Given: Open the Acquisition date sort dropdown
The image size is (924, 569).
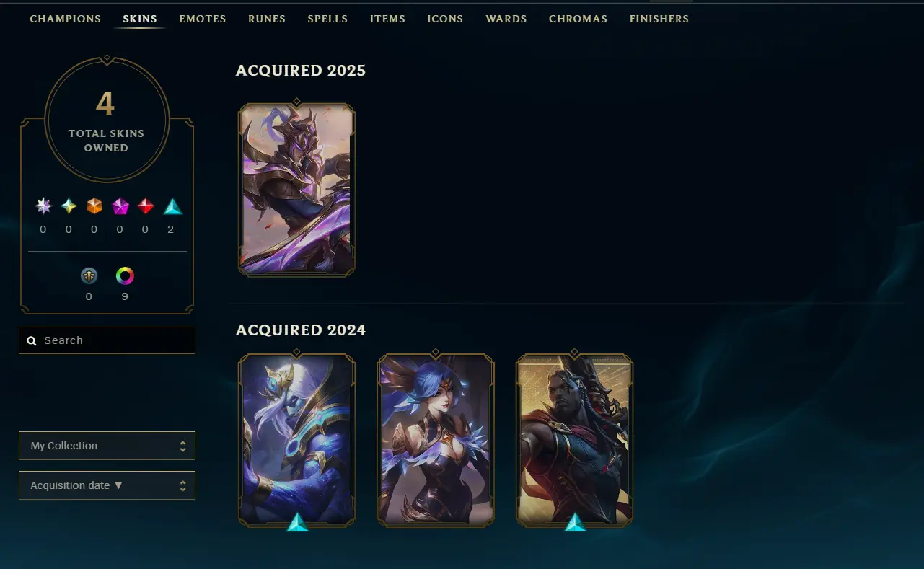Looking at the screenshot, I should [107, 485].
